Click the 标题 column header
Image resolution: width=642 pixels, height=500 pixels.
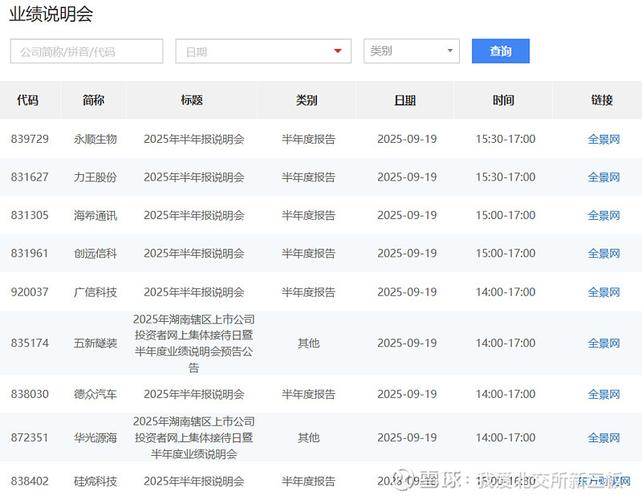tap(192, 101)
